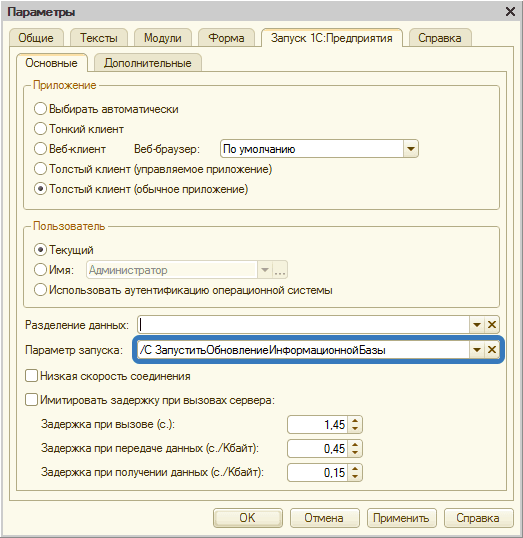This screenshot has width=523, height=538.
Task: Open the Имя user name dropdown arrow
Action: (265, 270)
